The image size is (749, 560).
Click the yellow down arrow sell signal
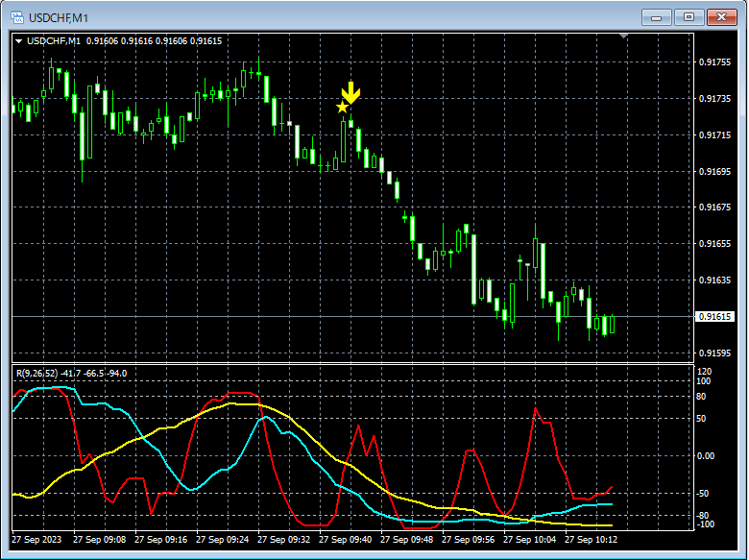point(351,93)
